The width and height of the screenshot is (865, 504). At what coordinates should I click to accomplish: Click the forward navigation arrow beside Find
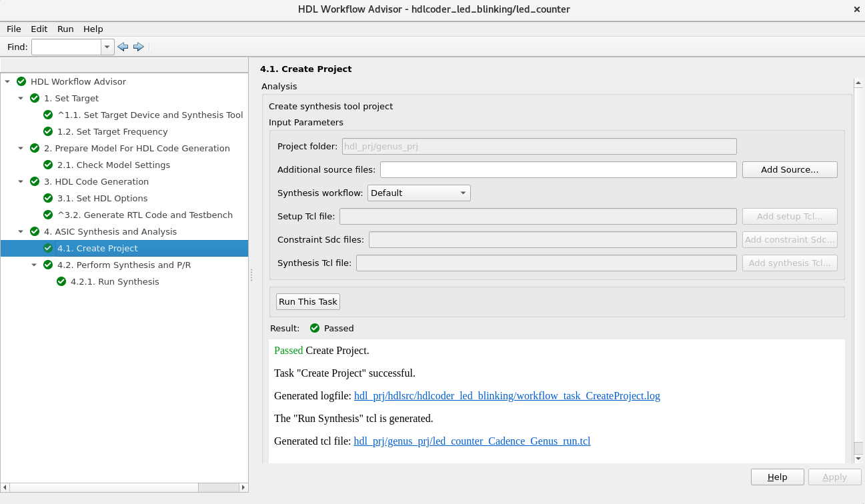tap(139, 47)
